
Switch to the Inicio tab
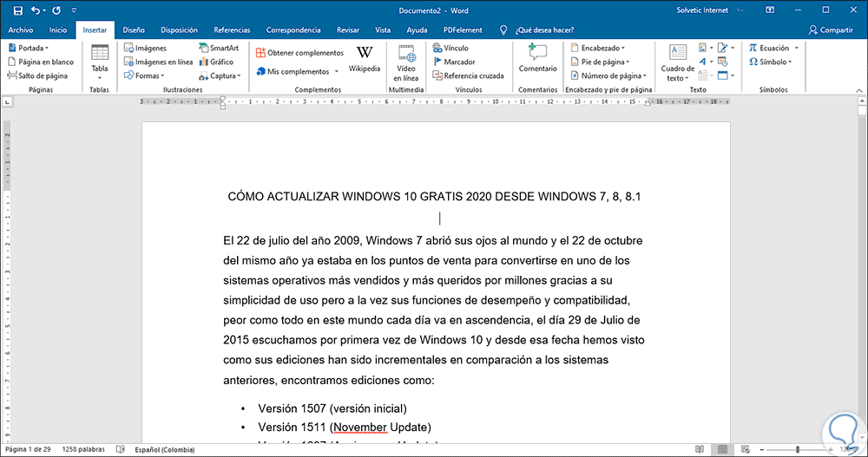(57, 29)
